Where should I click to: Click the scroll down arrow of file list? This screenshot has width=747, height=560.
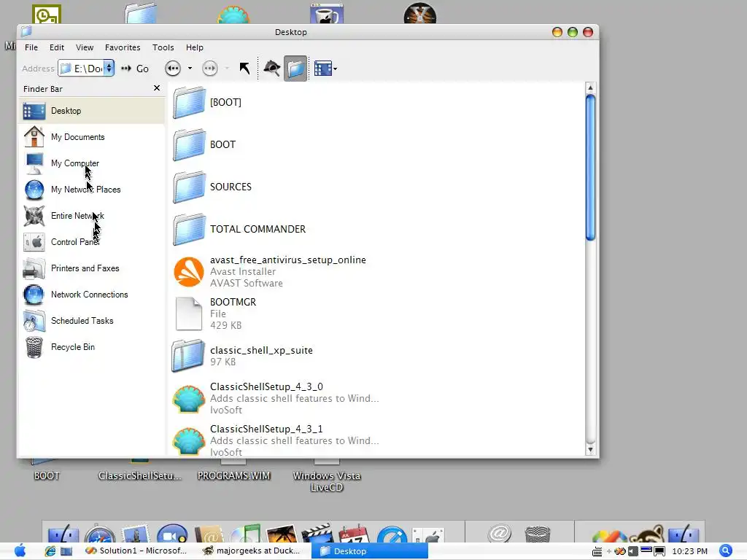(x=590, y=449)
